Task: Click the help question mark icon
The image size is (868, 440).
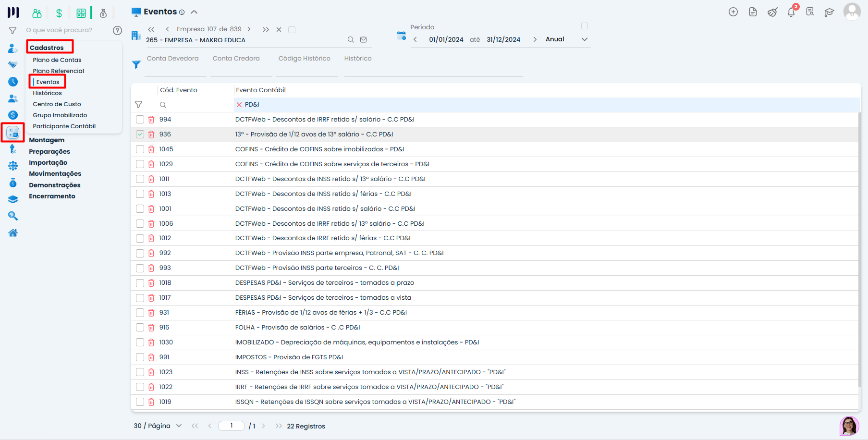Action: point(117,30)
